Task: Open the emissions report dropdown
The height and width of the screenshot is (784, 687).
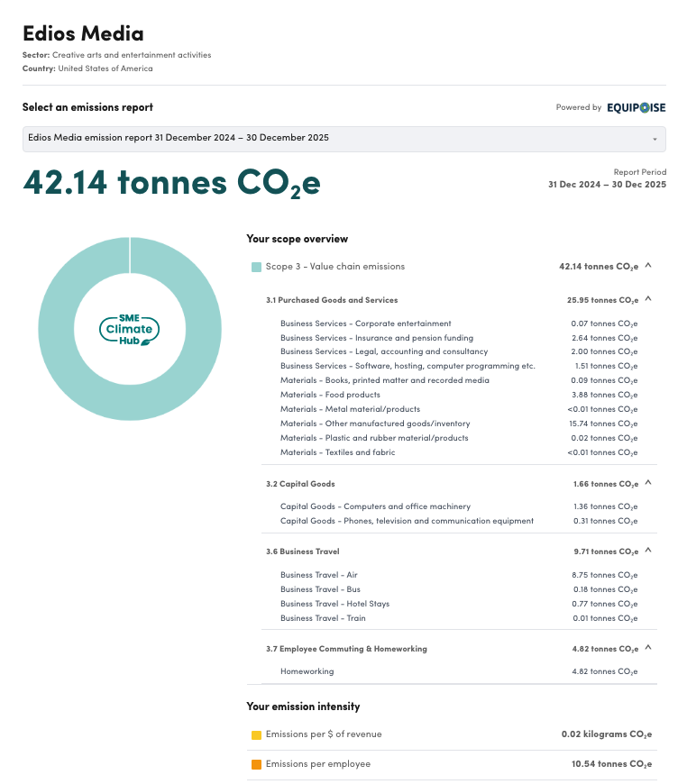Action: (343, 139)
